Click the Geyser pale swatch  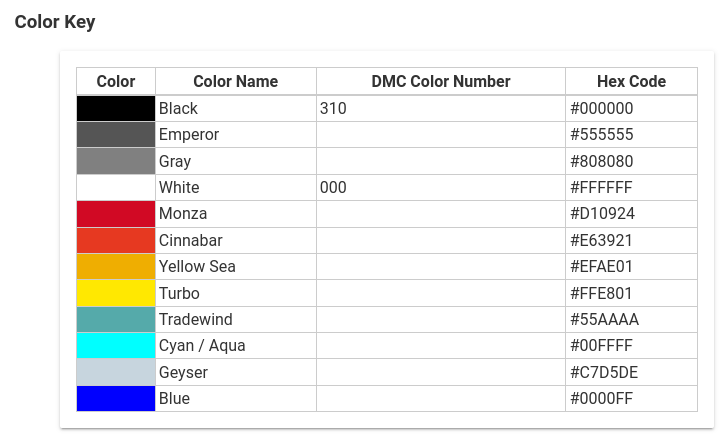(x=116, y=372)
